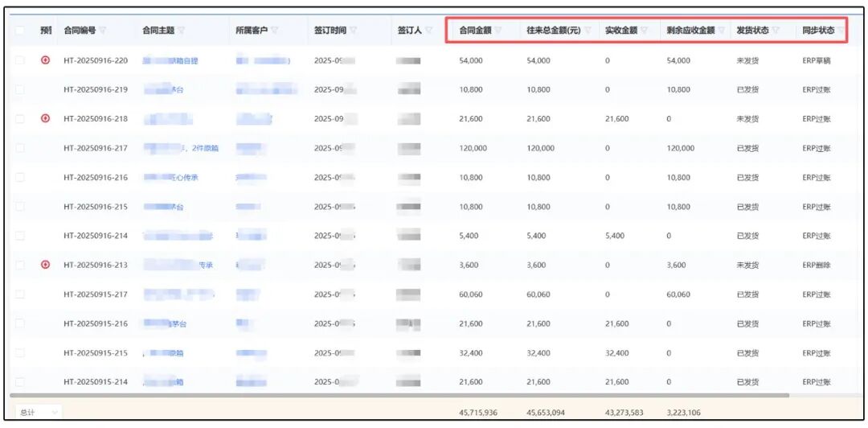Image resolution: width=868 pixels, height=428 pixels.
Task: Open contract subject link on row HT-20250916-220
Action: (x=170, y=60)
